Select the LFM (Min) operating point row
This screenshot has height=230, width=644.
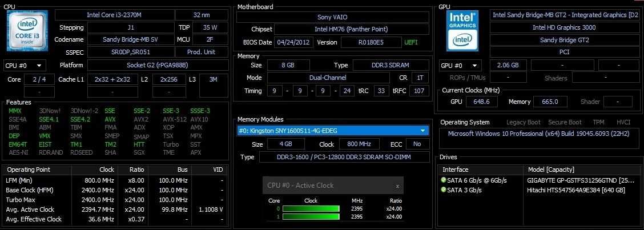click(115, 180)
